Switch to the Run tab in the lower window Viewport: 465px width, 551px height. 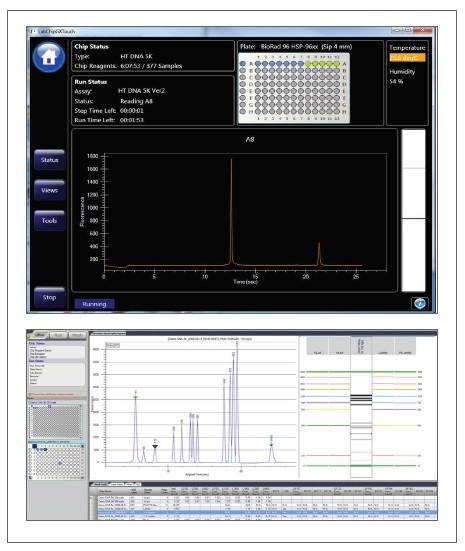[58, 335]
